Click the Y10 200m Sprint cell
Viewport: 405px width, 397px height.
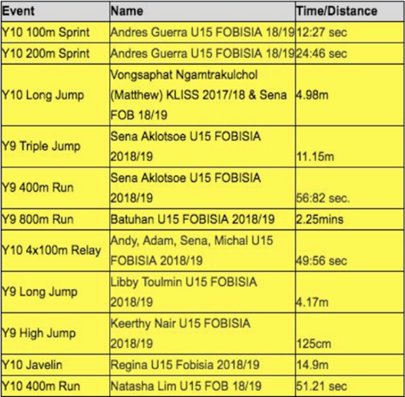tap(55, 53)
